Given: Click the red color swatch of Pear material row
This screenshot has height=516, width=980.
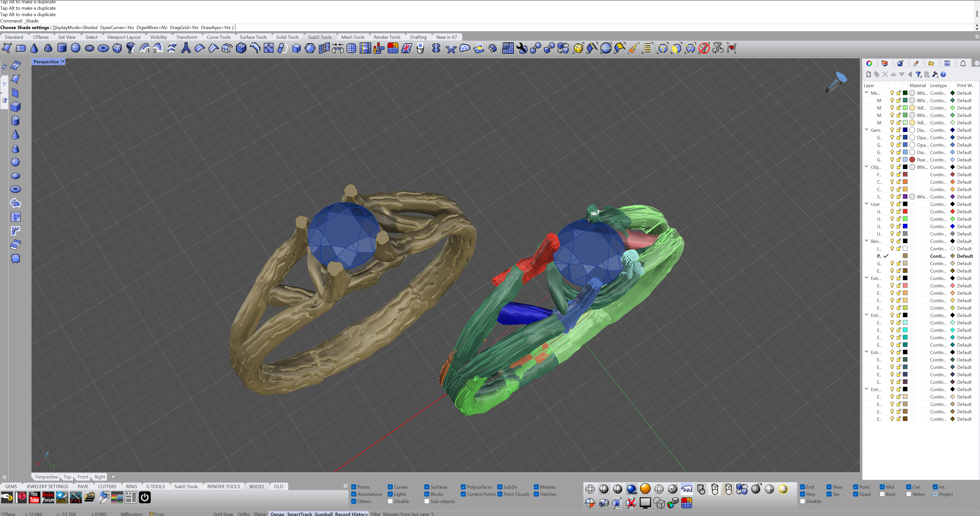Looking at the screenshot, I should tap(912, 160).
